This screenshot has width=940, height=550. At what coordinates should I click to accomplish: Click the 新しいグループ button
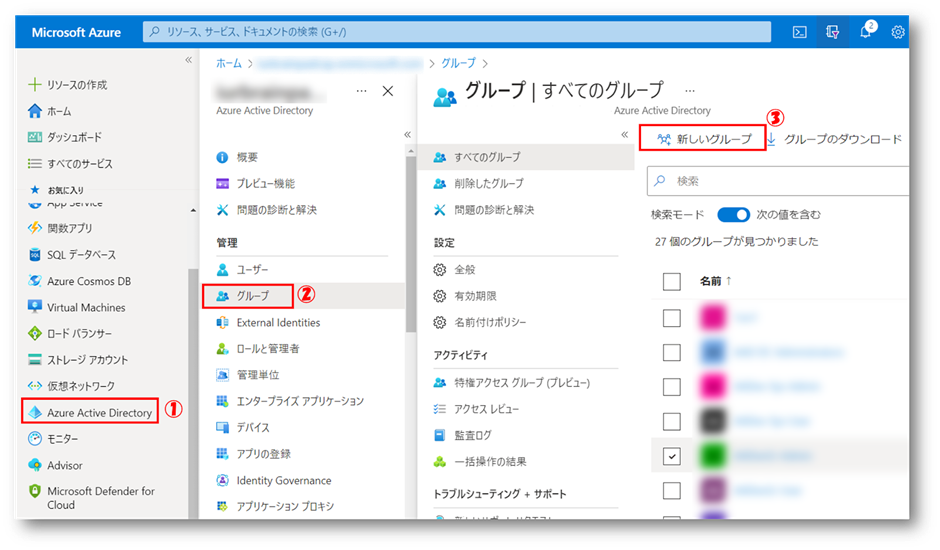pos(703,139)
